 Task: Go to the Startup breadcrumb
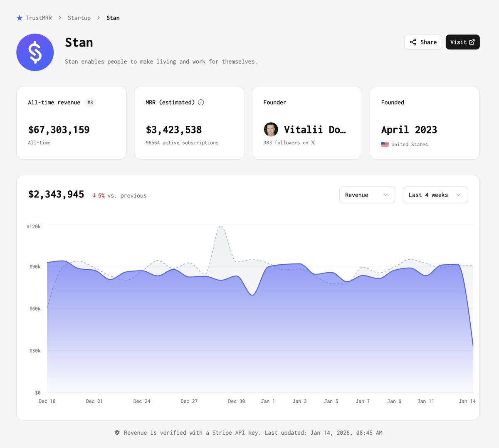click(x=79, y=18)
